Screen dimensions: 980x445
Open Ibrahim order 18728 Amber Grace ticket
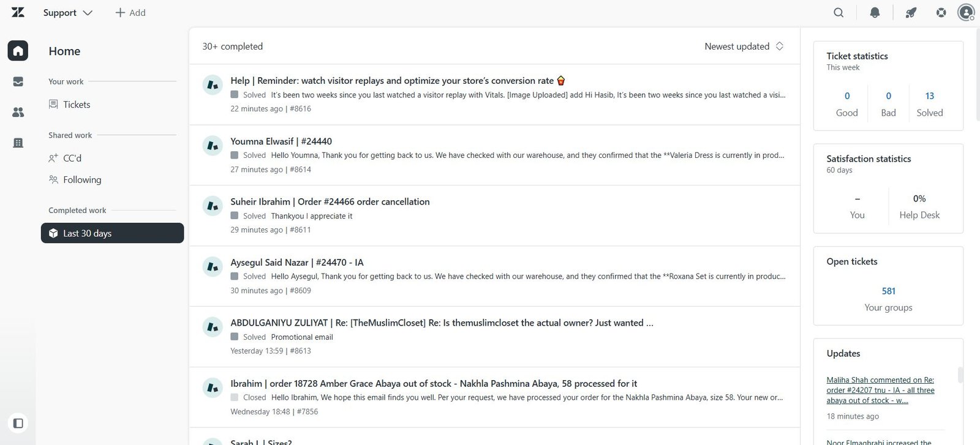coord(495,398)
